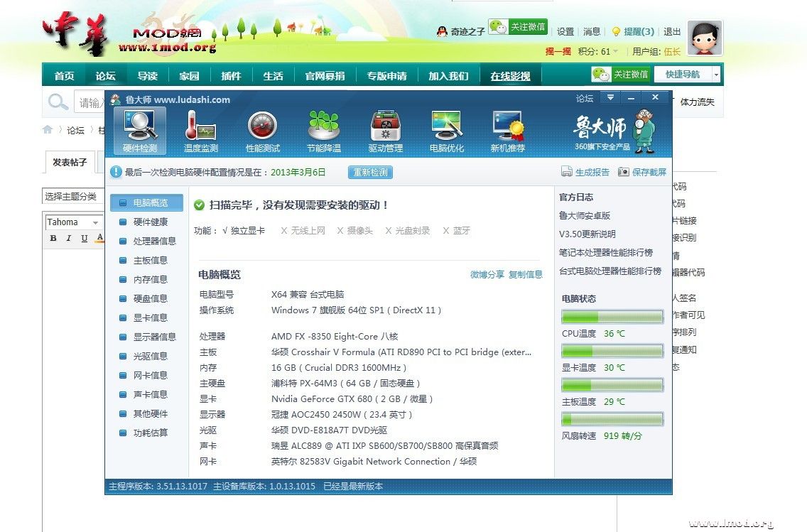This screenshot has height=532, width=807.
Task: Click the CPU温度 green status bar
Action: (x=612, y=317)
